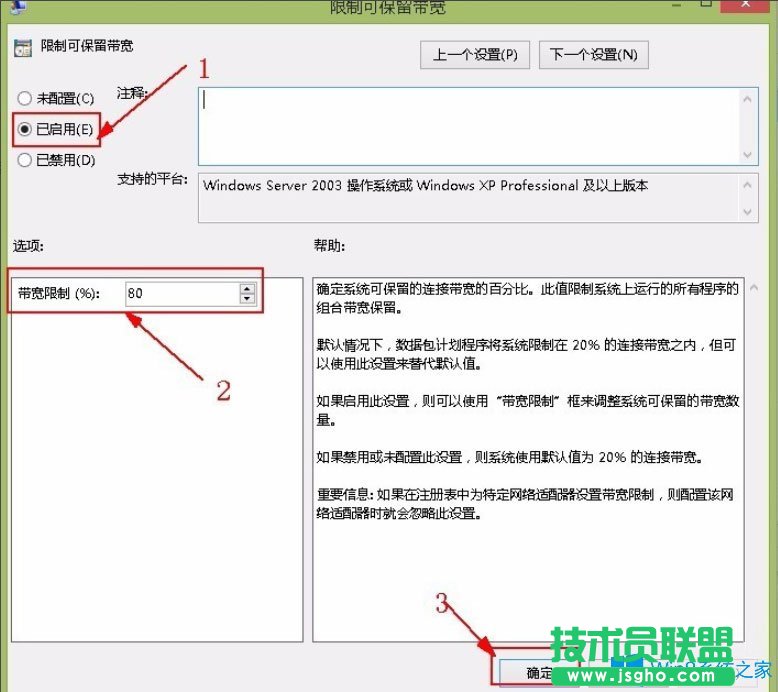Image resolution: width=778 pixels, height=692 pixels.
Task: Click the 支持的平台: label
Action: 152,179
